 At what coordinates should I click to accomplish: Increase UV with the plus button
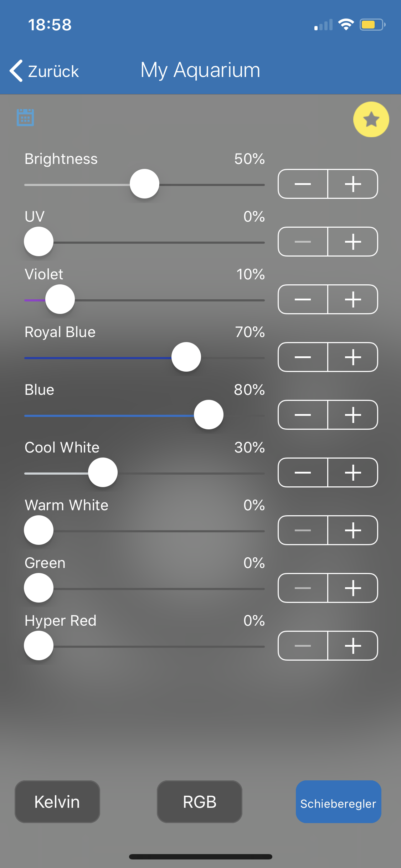click(353, 242)
